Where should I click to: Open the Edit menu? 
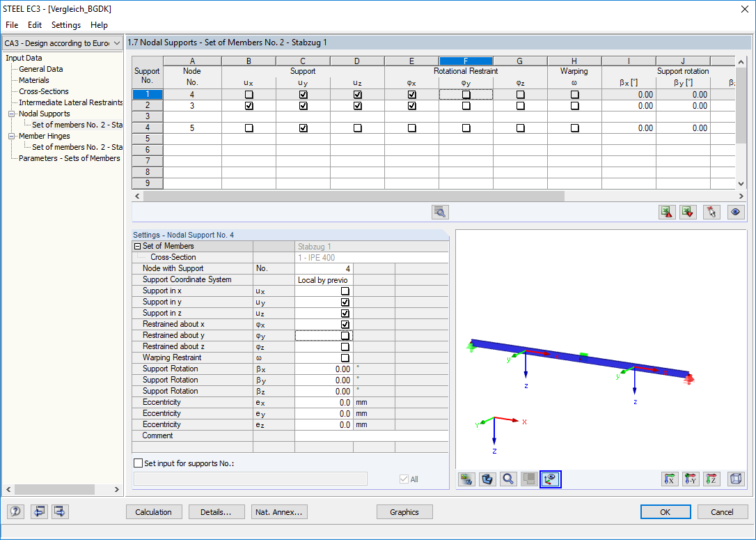pyautogui.click(x=34, y=24)
